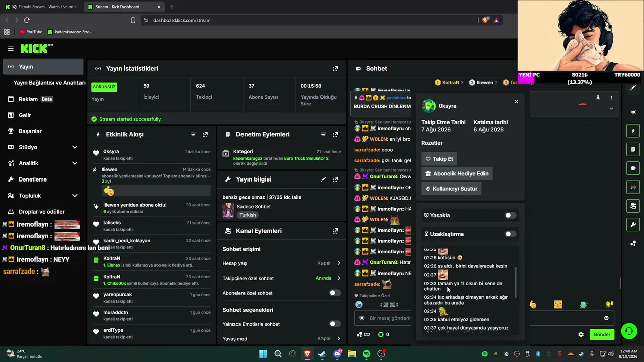
Task: Open the hamburger menu beside the Kick logo
Action: [11, 49]
